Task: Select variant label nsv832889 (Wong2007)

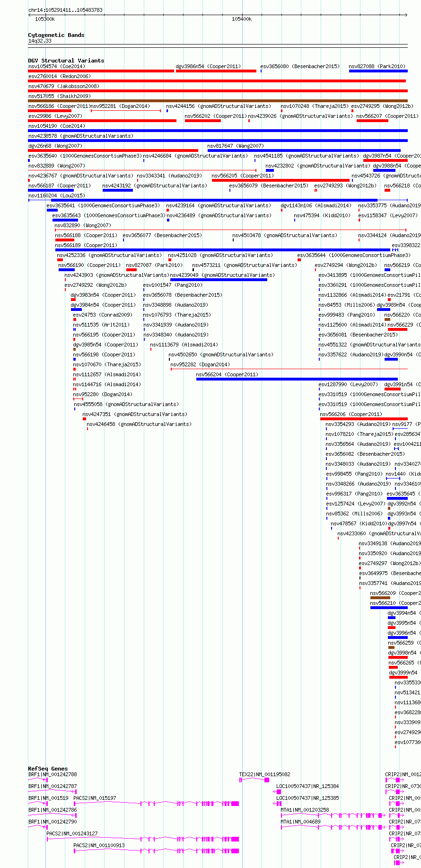Action: pyautogui.click(x=57, y=166)
